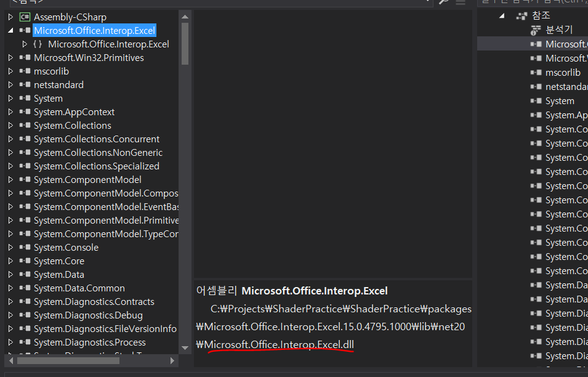The image size is (588, 377).
Task: Expand the Microsoft.Win32.Primitives node
Action: (x=10, y=57)
